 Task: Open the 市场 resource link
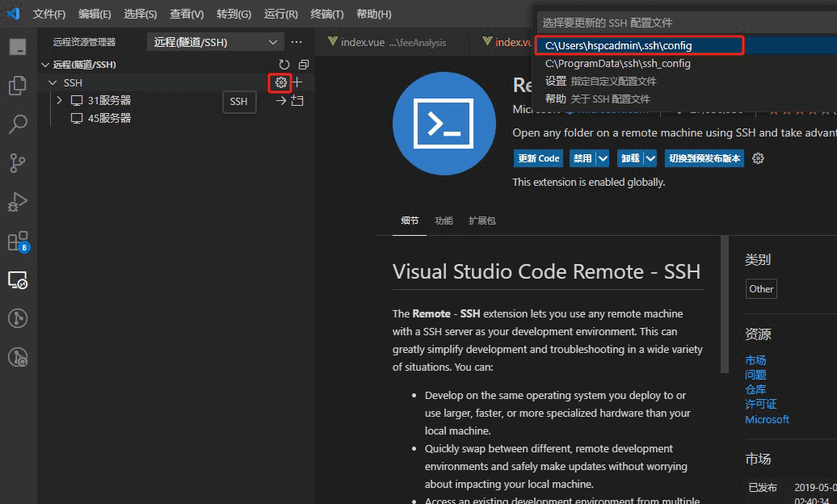point(755,360)
